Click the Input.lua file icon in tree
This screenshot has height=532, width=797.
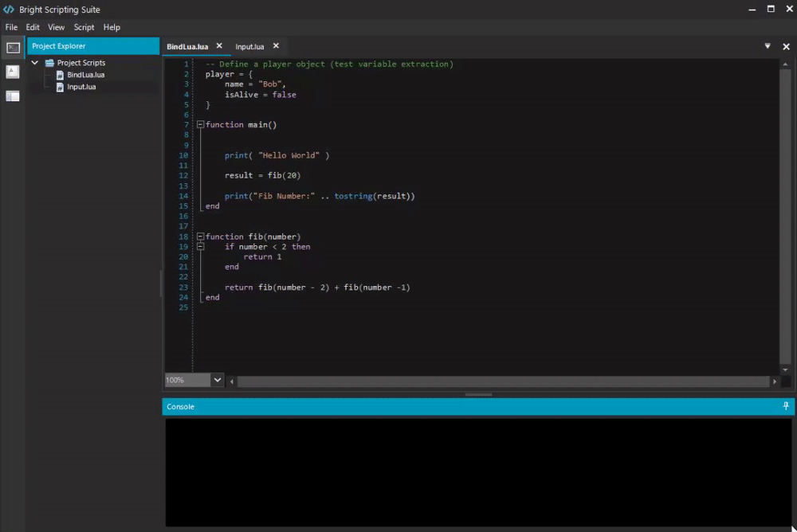(60, 87)
